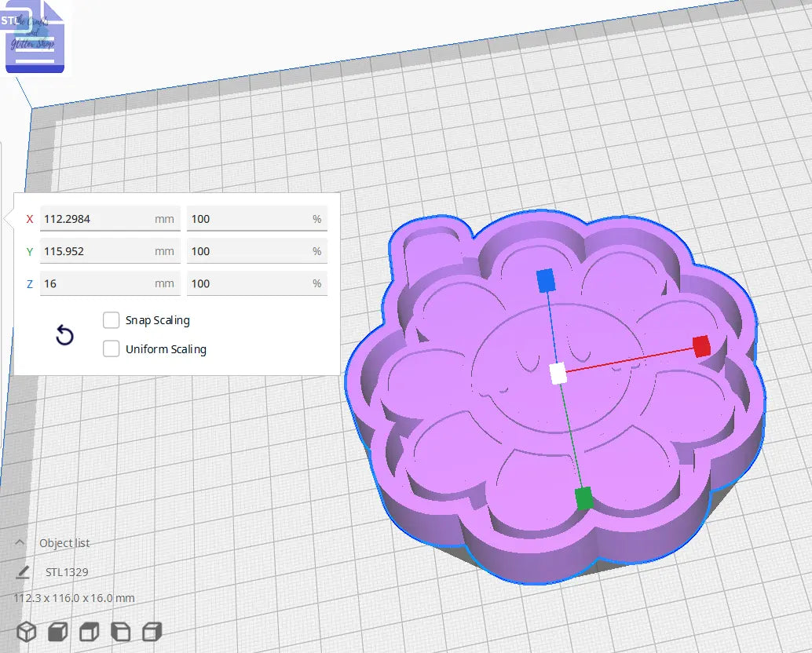Enable the Snap Scaling checkbox
The height and width of the screenshot is (653, 812).
tap(112, 319)
